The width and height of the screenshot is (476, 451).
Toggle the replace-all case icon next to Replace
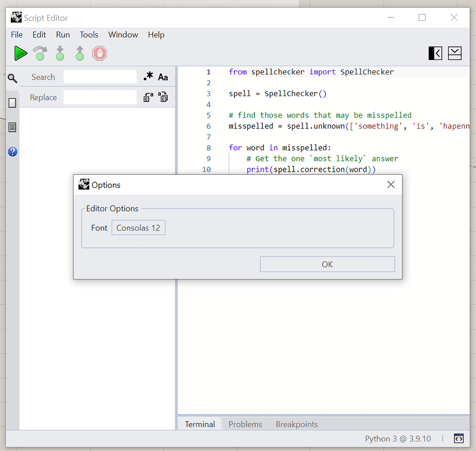163,97
